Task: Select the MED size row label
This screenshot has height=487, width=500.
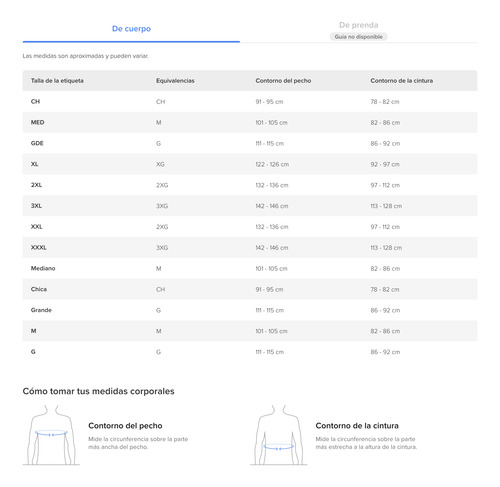Action: tap(37, 122)
